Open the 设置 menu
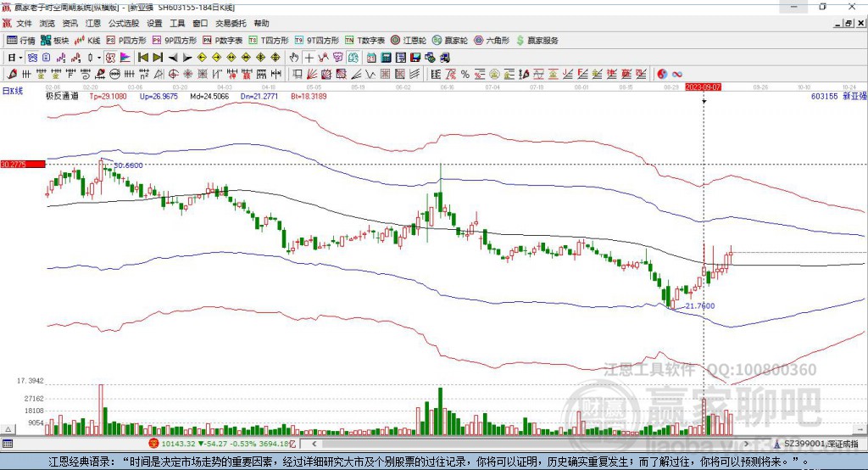868x470 pixels. [x=154, y=23]
